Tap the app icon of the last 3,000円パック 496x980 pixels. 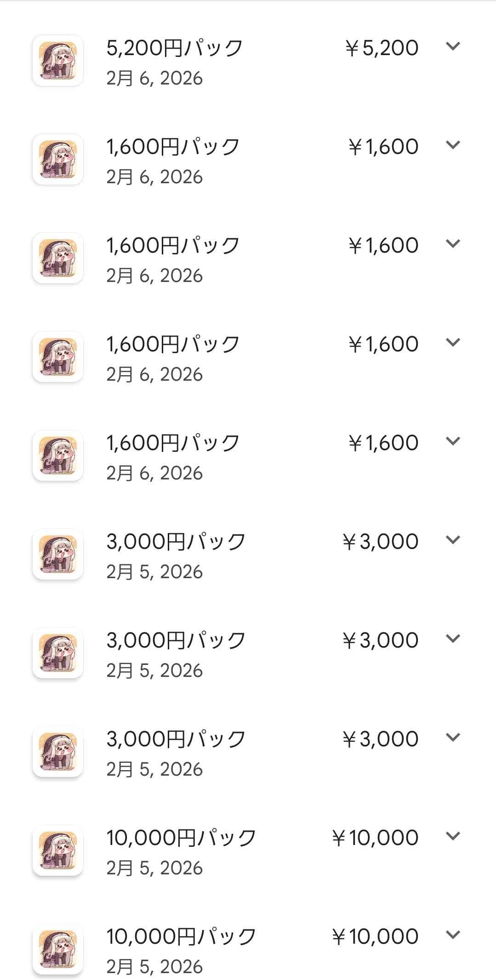coord(58,752)
